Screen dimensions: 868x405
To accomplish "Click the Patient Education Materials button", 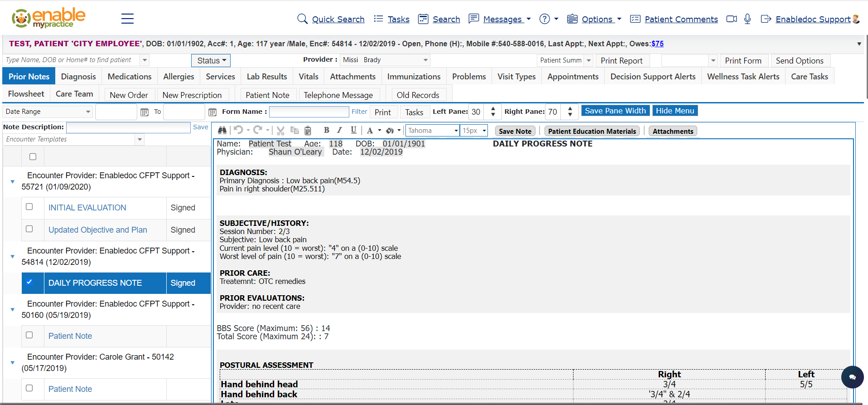I will [x=592, y=131].
